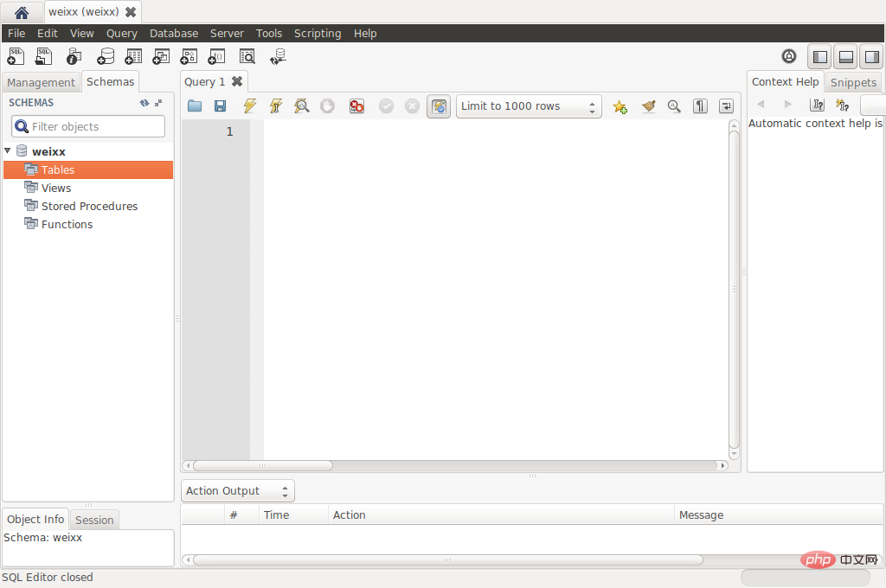
Task: Save the SQL script with the floppy disk icon
Action: (221, 106)
